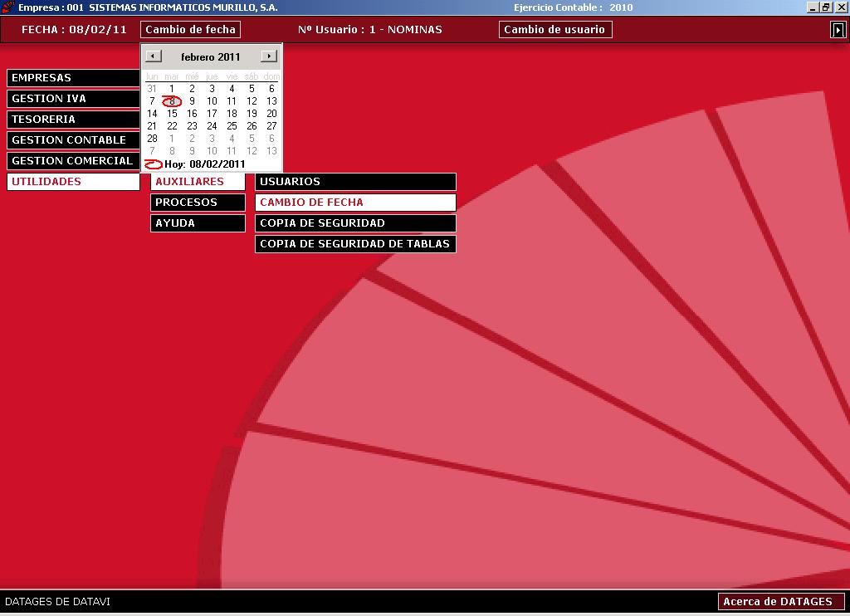Open the Cambio de fecha date picker
850x616 pixels.
[x=190, y=29]
